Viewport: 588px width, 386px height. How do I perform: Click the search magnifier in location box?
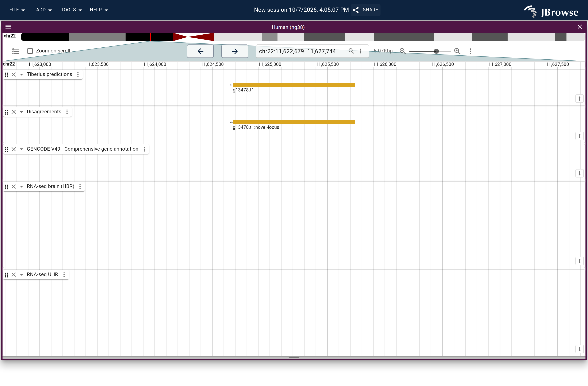click(x=351, y=51)
